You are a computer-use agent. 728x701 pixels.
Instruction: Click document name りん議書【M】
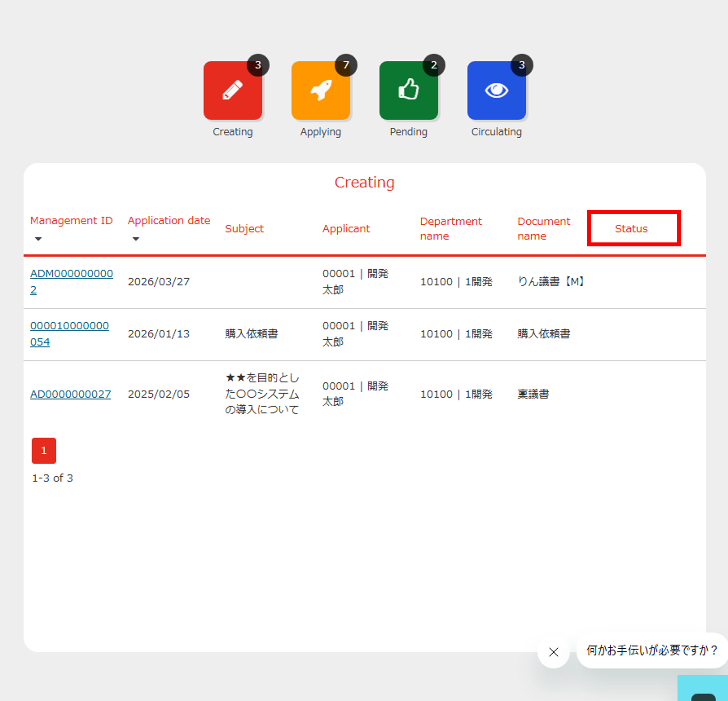551,282
